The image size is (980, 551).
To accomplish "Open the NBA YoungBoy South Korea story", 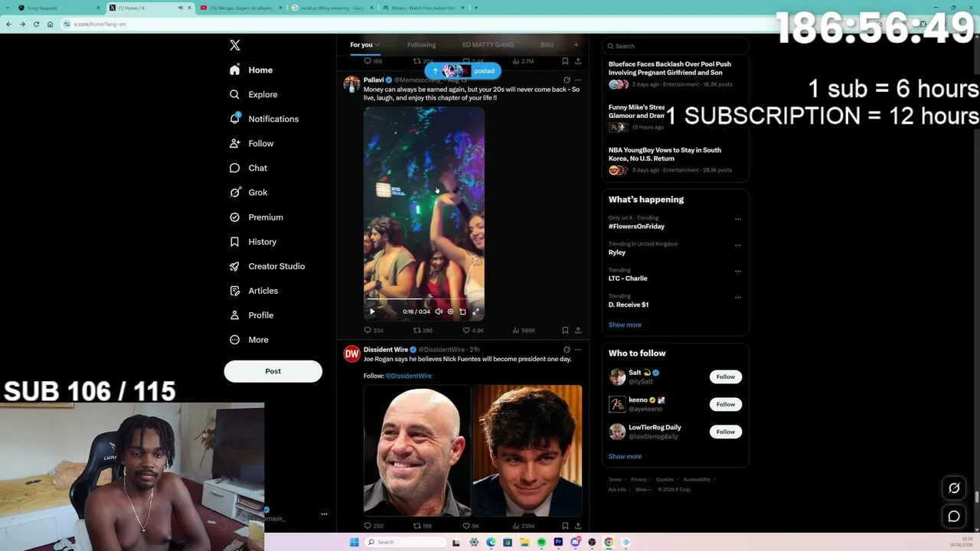I will point(675,160).
